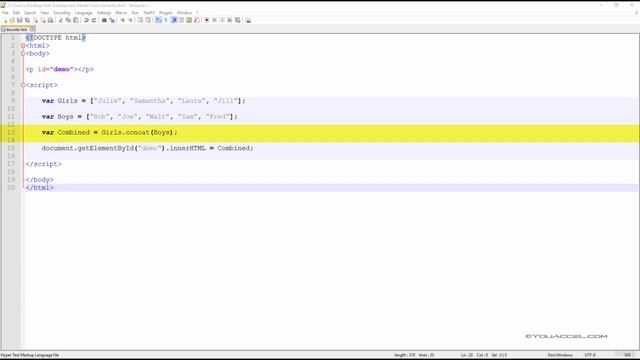This screenshot has height=360, width=640.
Task: Open the Window menu
Action: [184, 13]
